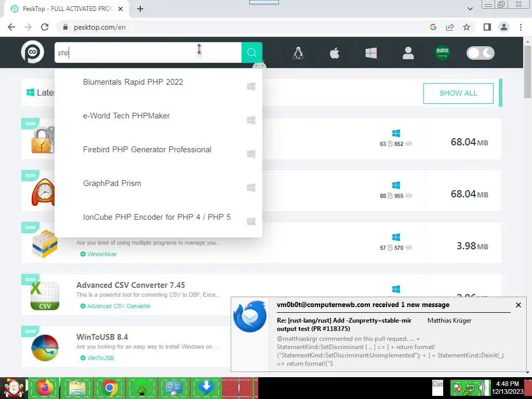Click the WinArchiver box thumbnail
The width and height of the screenshot is (532, 399).
45,244
